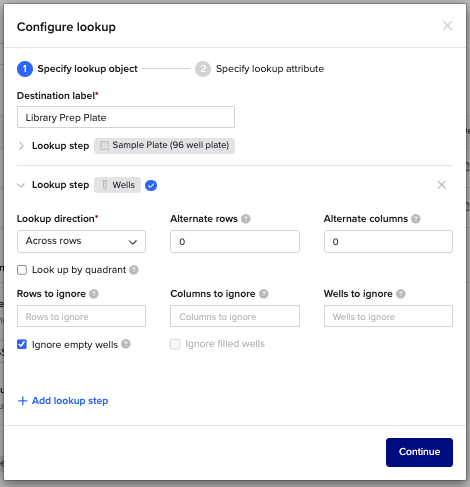Click help icon next to Look up by quadrant
470x487 pixels.
click(134, 270)
